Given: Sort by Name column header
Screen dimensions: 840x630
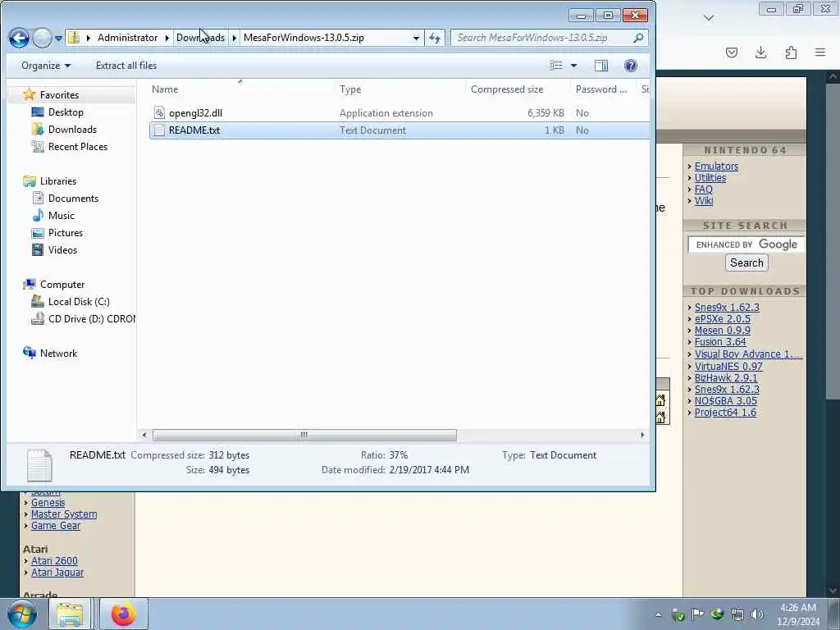Looking at the screenshot, I should tap(164, 89).
